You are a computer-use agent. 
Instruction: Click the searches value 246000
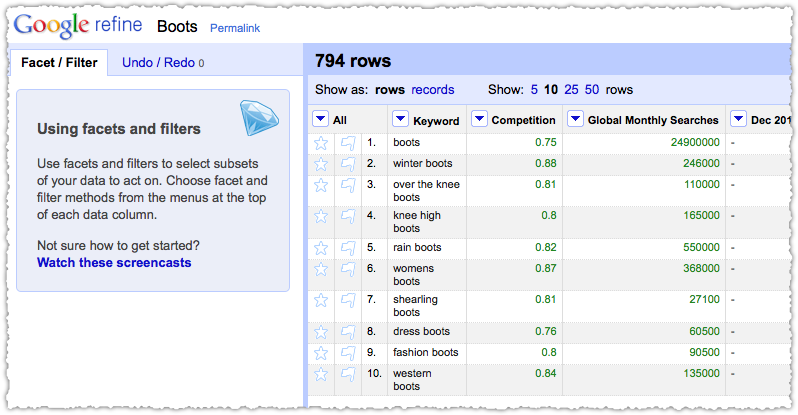(x=701, y=163)
